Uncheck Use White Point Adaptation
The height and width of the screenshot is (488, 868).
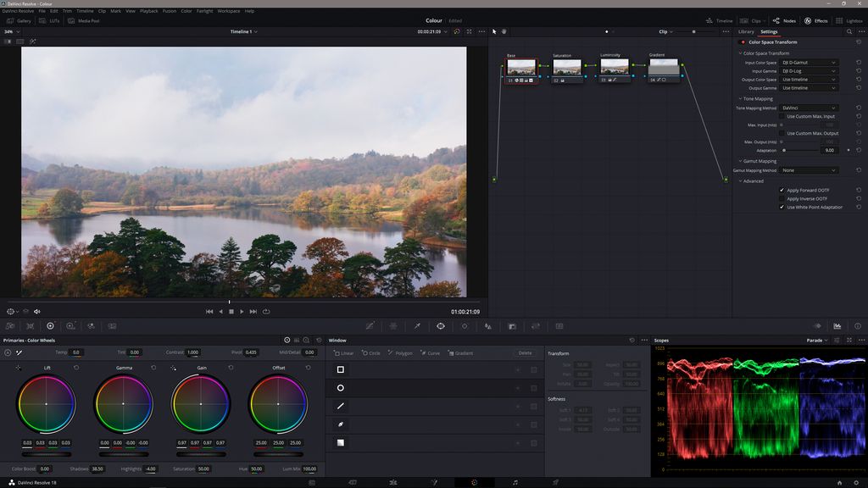tap(782, 207)
